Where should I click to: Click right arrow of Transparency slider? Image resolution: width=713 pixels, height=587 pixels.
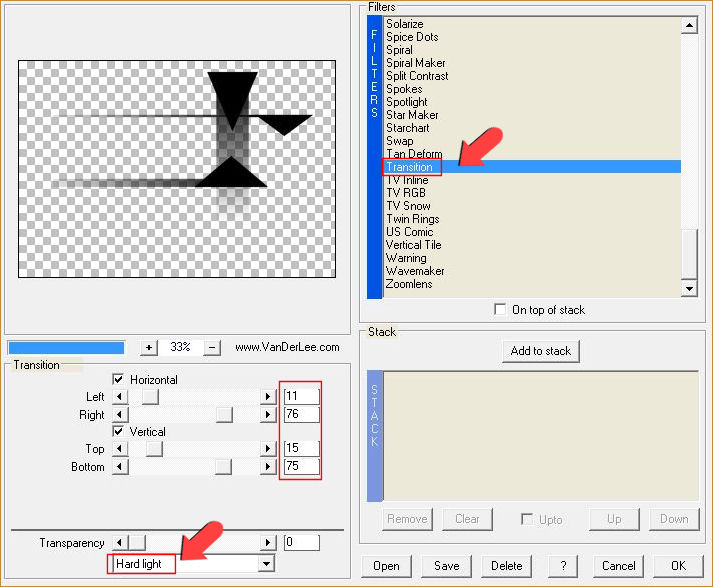coord(268,543)
